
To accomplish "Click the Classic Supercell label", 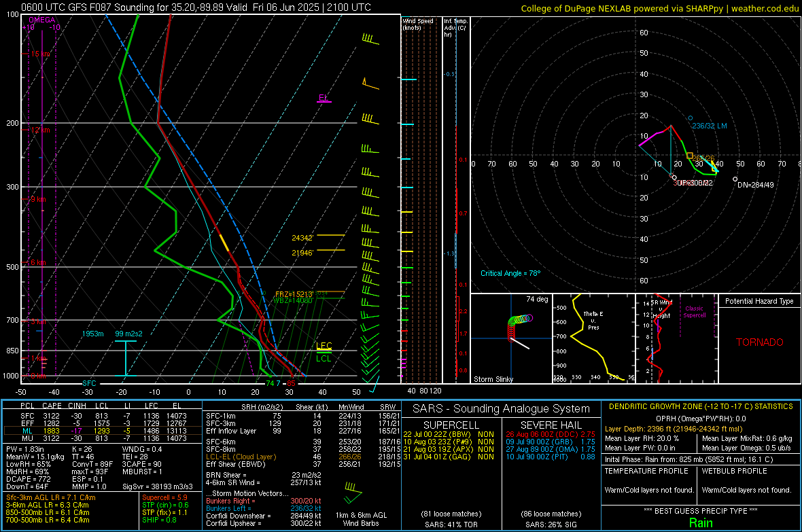I will coord(694,312).
